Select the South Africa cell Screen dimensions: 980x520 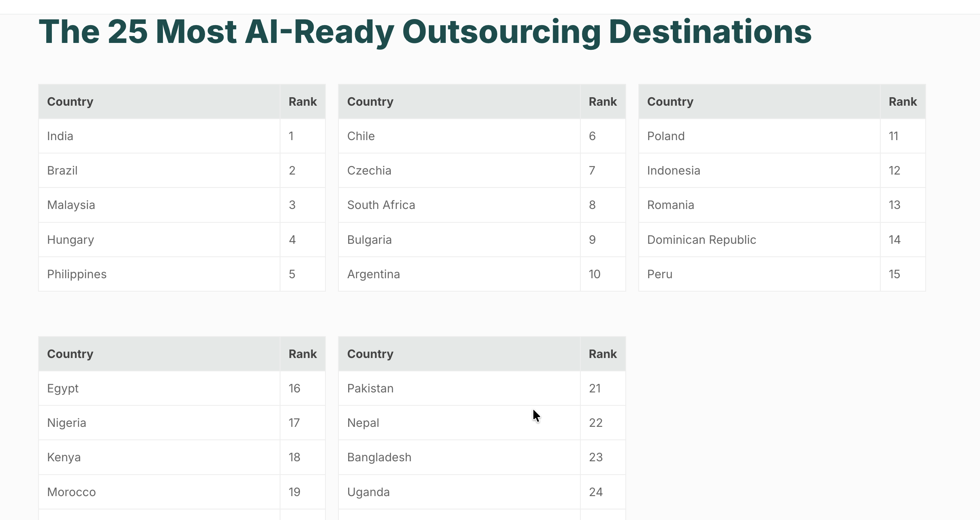459,205
